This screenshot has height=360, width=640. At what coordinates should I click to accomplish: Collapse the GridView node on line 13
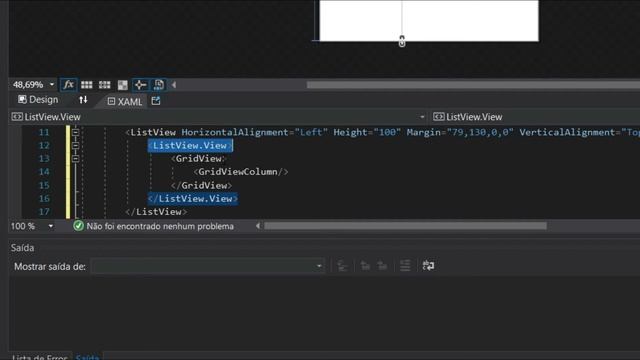(x=76, y=158)
